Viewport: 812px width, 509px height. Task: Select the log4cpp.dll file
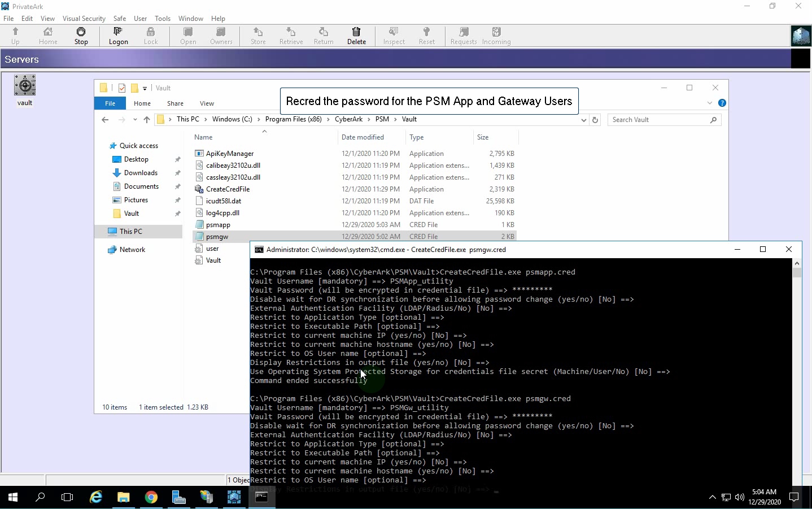222,213
